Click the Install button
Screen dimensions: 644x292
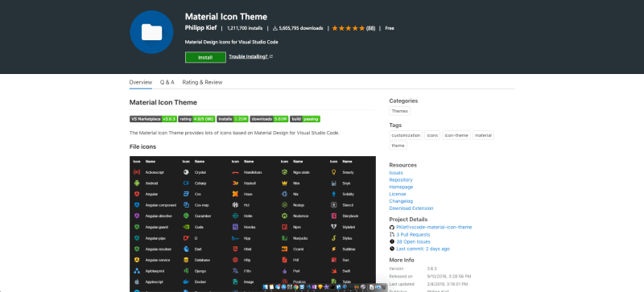click(x=205, y=57)
